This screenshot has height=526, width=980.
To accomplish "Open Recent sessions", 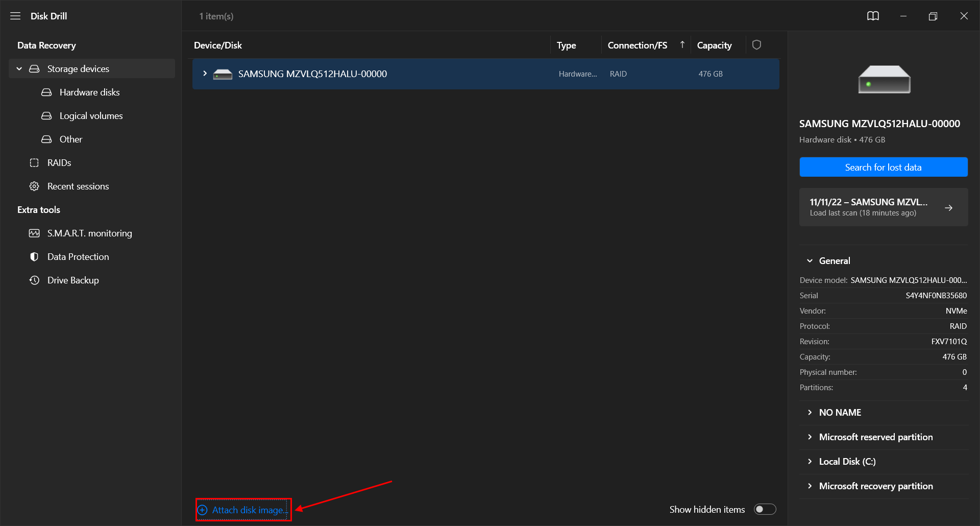I will coord(78,186).
